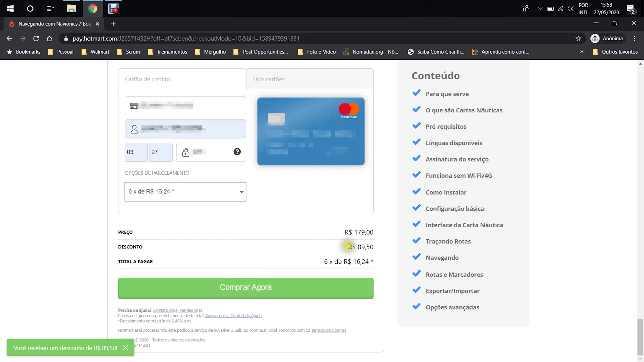This screenshot has width=644, height=362.
Task: Click 'Assinatura do serviço' content item
Action: (x=457, y=159)
